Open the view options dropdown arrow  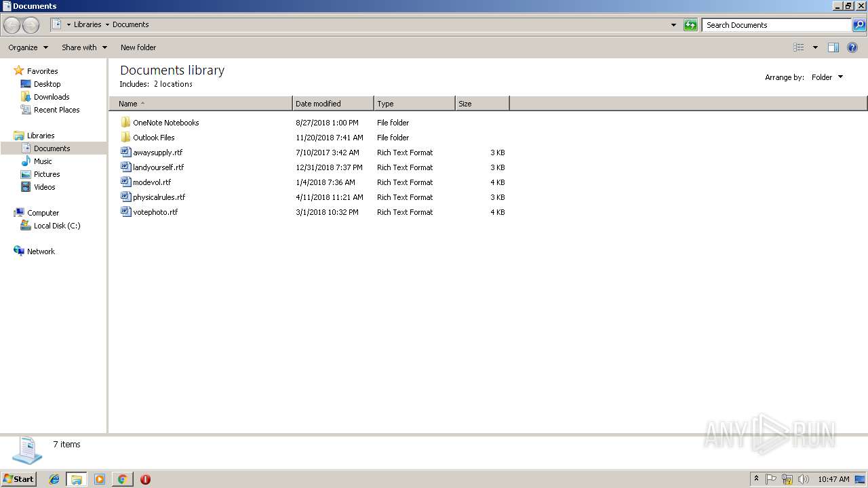(815, 47)
